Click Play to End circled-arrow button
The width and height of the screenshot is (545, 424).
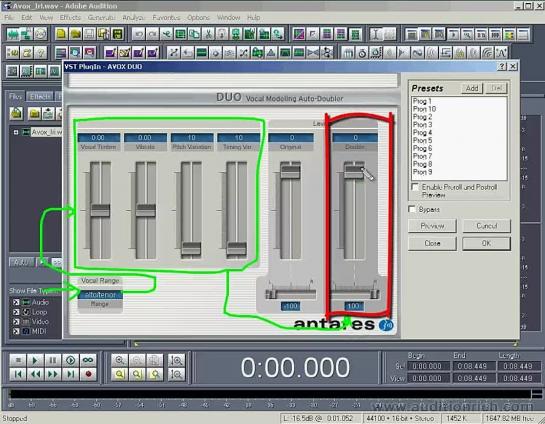point(71,360)
